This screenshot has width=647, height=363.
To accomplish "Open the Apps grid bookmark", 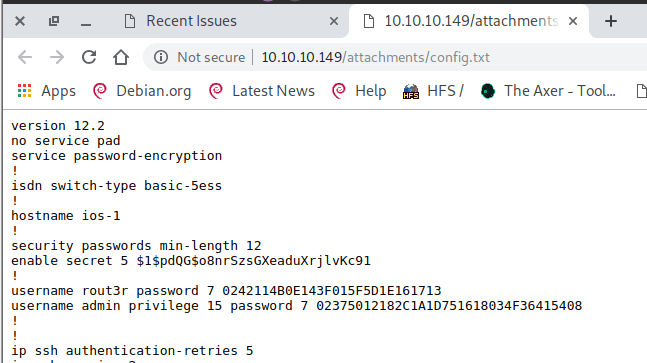I will pyautogui.click(x=47, y=91).
